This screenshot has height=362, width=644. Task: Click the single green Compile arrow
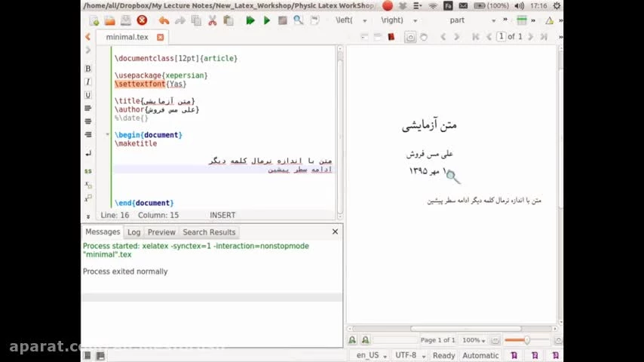pyautogui.click(x=266, y=20)
